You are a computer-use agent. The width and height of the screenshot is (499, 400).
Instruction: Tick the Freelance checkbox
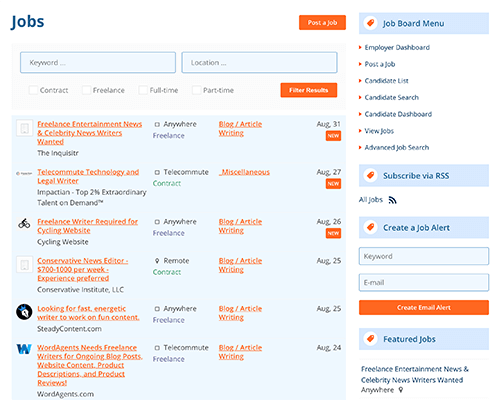(86, 90)
